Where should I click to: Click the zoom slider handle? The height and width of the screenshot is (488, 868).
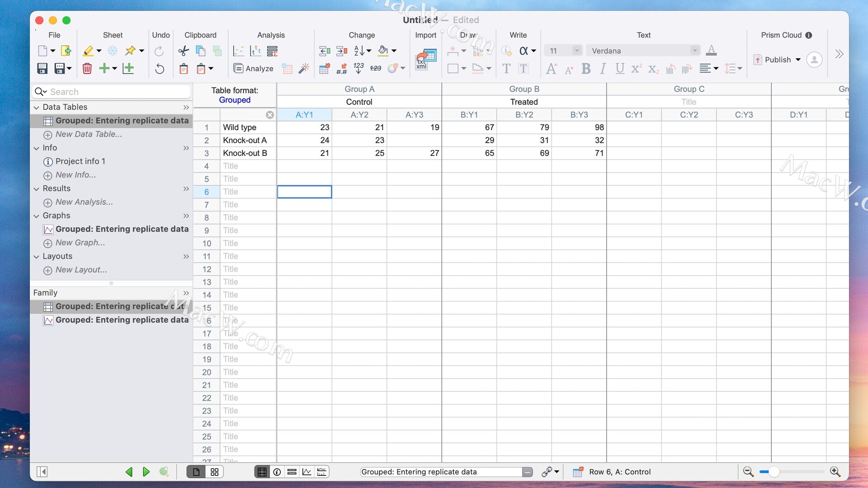(774, 472)
